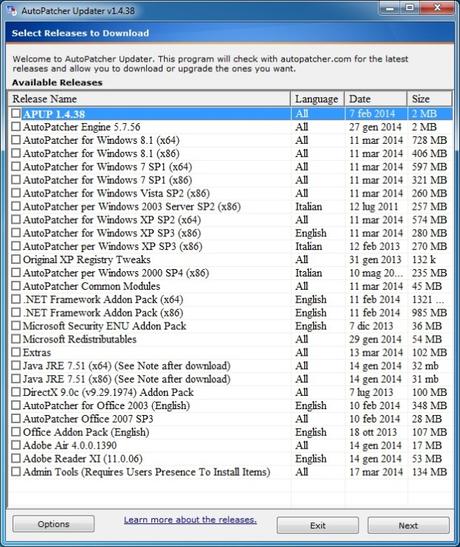Click the '17 mar 2014' date cell
The width and height of the screenshot is (460, 547).
[376, 472]
